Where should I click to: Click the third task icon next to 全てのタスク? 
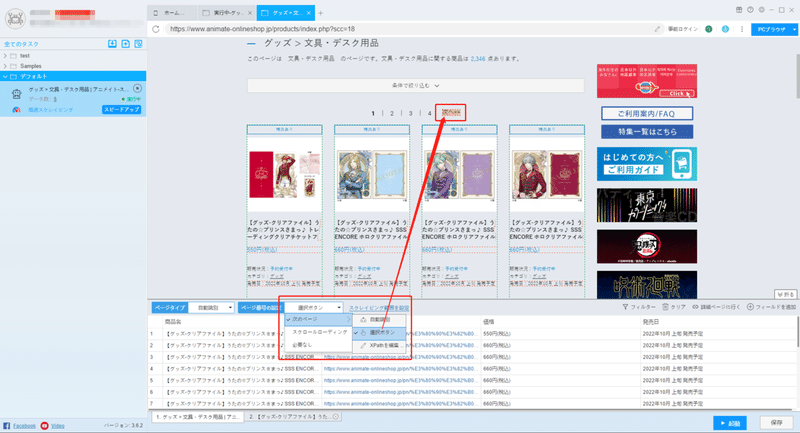point(138,44)
